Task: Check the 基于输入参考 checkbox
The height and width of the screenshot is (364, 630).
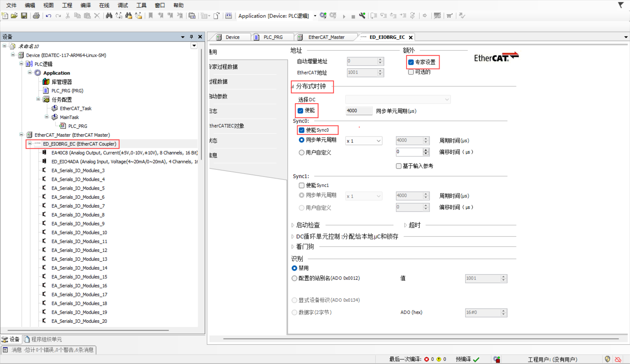Action: (x=399, y=166)
